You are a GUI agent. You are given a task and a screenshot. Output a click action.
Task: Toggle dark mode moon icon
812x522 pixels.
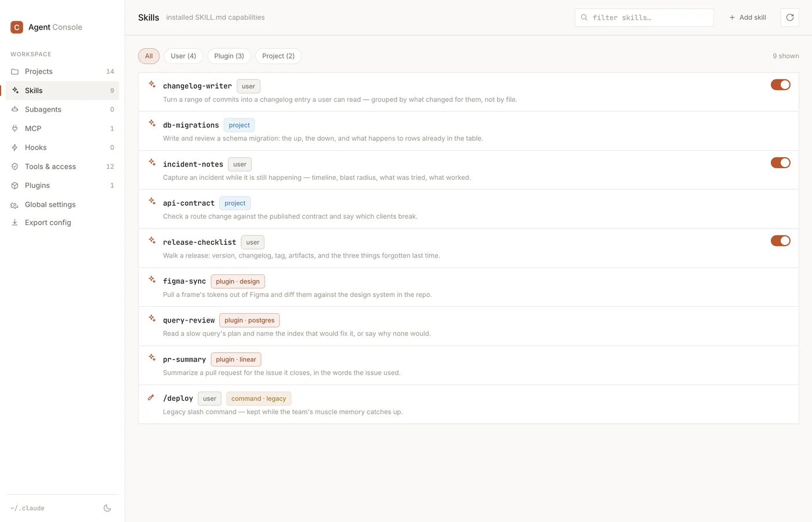(107, 508)
